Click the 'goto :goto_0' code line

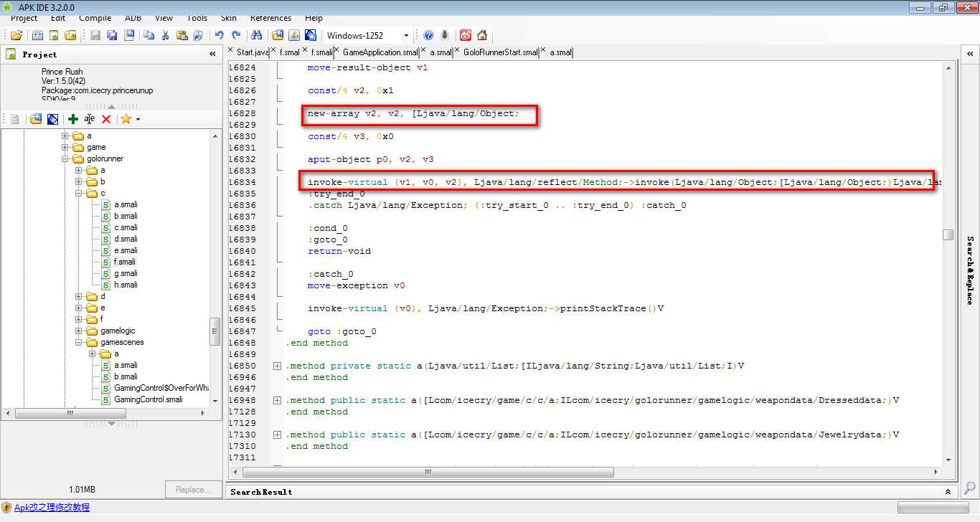(342, 331)
